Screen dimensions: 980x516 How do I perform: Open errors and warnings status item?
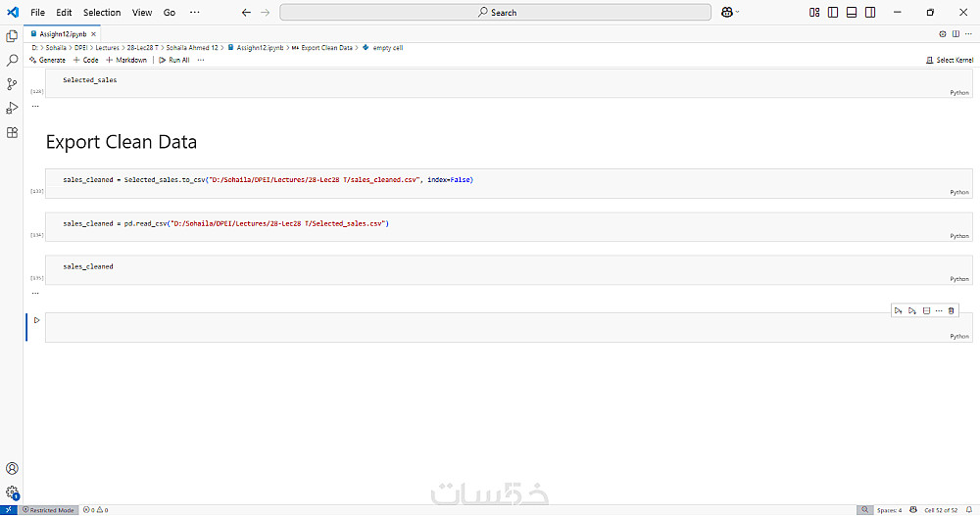[96, 510]
